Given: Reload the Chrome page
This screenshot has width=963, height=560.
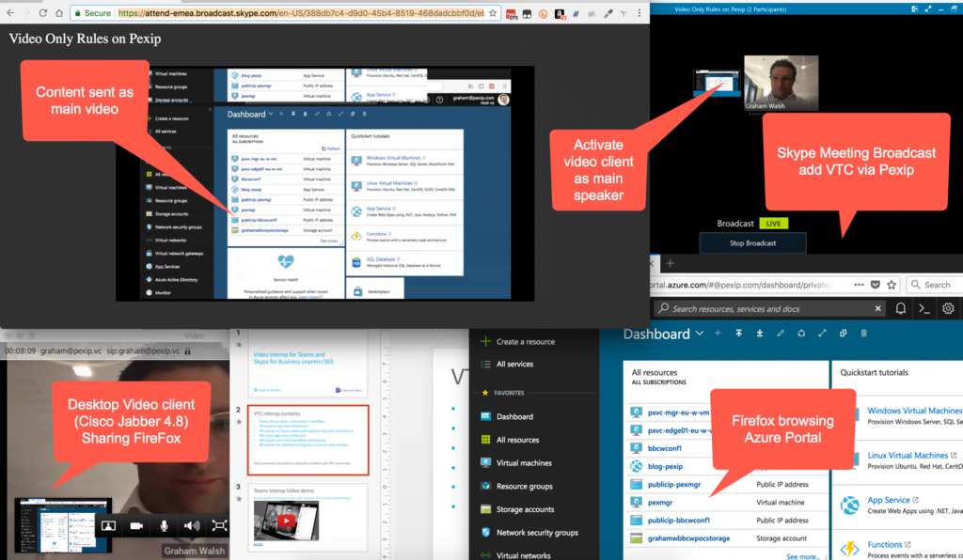Looking at the screenshot, I should pyautogui.click(x=42, y=13).
